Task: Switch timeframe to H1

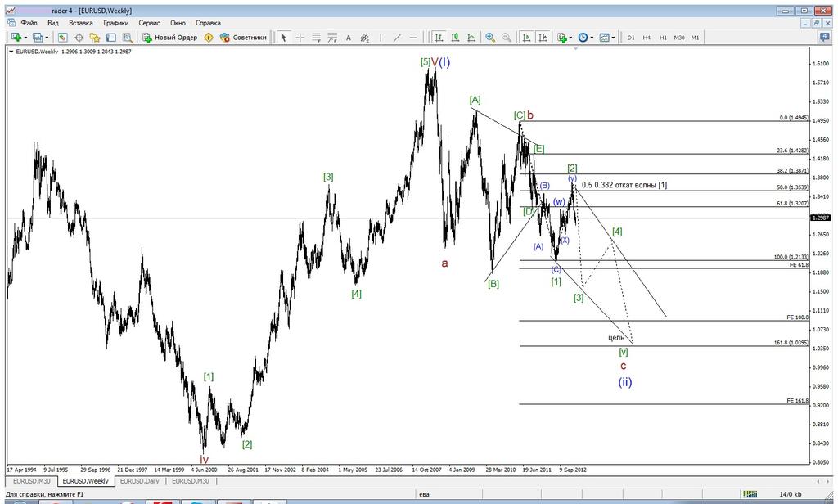Action: coord(663,38)
